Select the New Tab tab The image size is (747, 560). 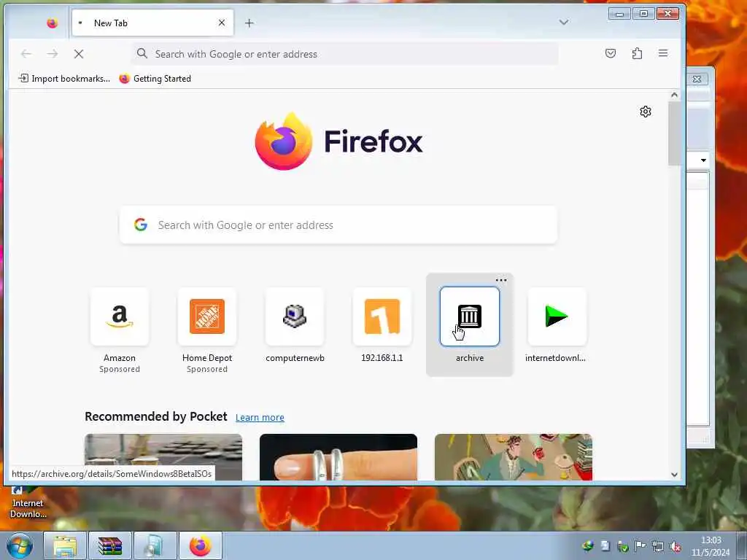[152, 23]
